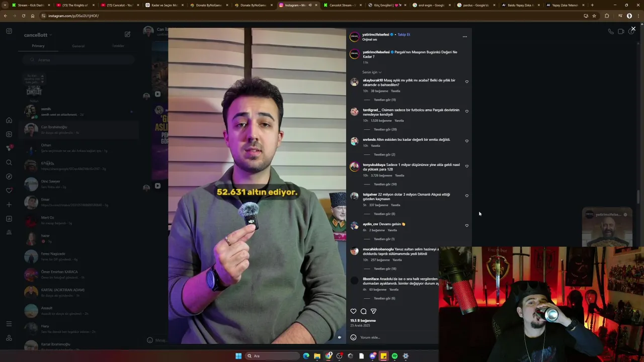The image size is (644, 362).
Task: Pause the reel video by clicking it
Action: (x=257, y=186)
